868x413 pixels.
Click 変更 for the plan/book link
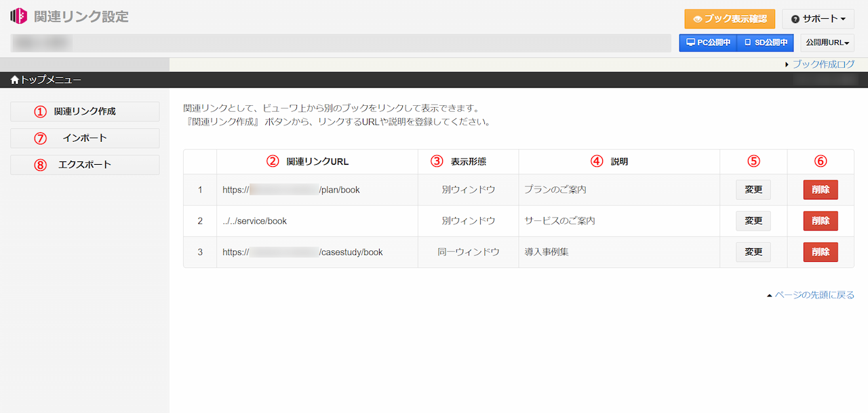tap(753, 190)
